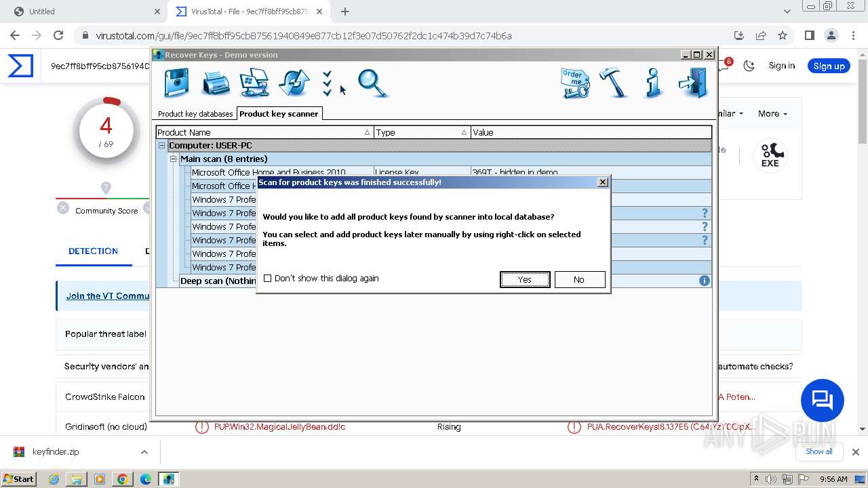
Task: Click Sign in on VirusTotal page
Action: tap(782, 66)
